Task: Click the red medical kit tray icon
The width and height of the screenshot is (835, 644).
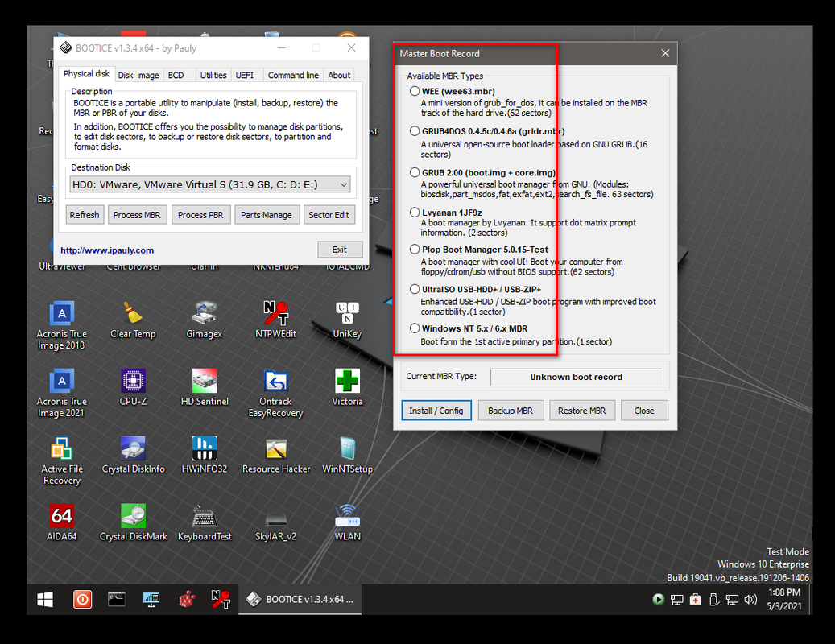Action: pyautogui.click(x=696, y=600)
